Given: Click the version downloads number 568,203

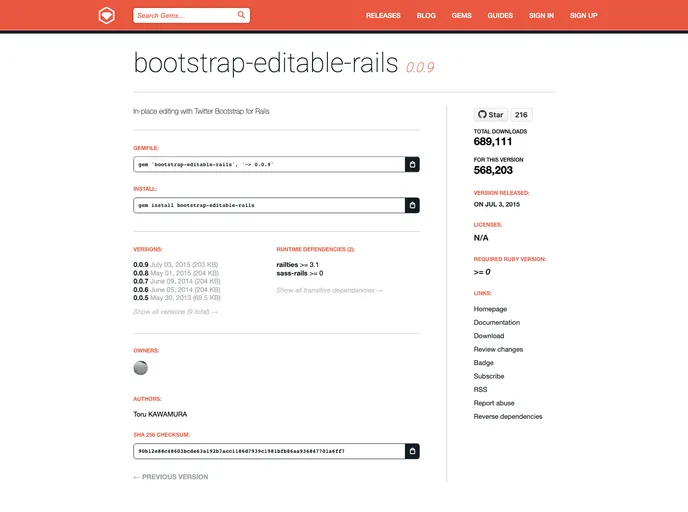Looking at the screenshot, I should tap(493, 170).
